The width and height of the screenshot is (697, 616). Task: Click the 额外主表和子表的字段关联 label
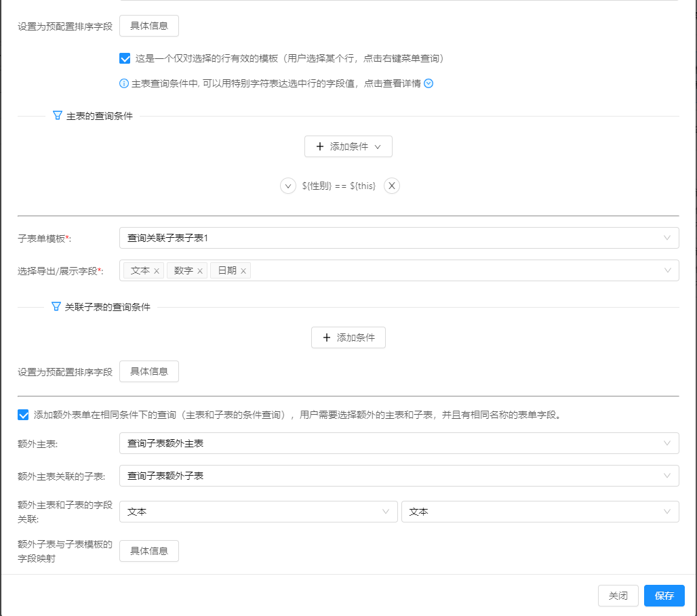point(65,512)
